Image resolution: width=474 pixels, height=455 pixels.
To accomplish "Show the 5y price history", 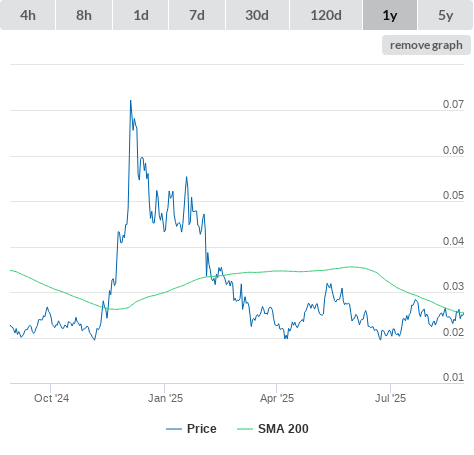I will pos(446,15).
